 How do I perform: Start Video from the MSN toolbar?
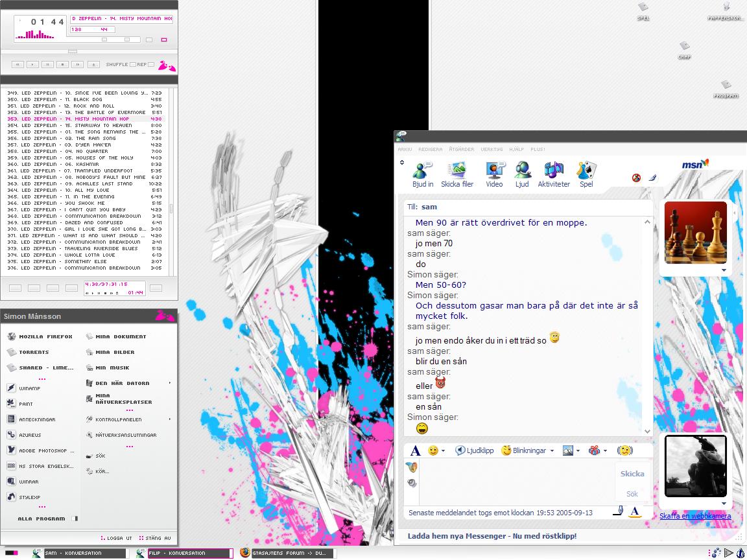(x=494, y=174)
